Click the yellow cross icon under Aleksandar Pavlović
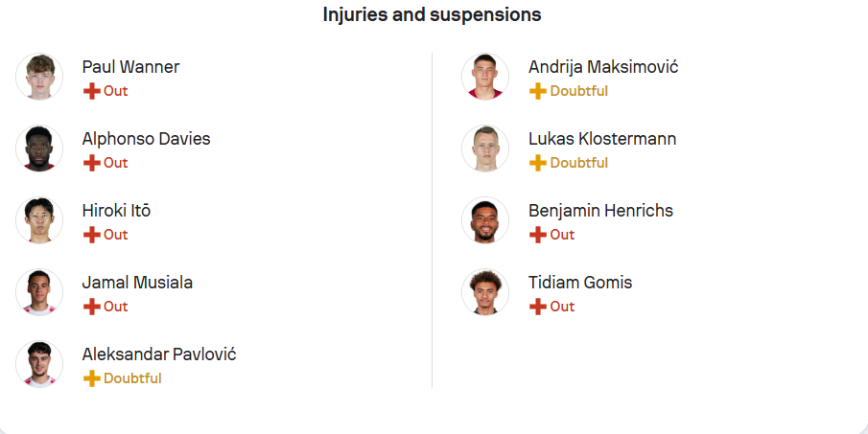This screenshot has height=434, width=868. [x=92, y=378]
